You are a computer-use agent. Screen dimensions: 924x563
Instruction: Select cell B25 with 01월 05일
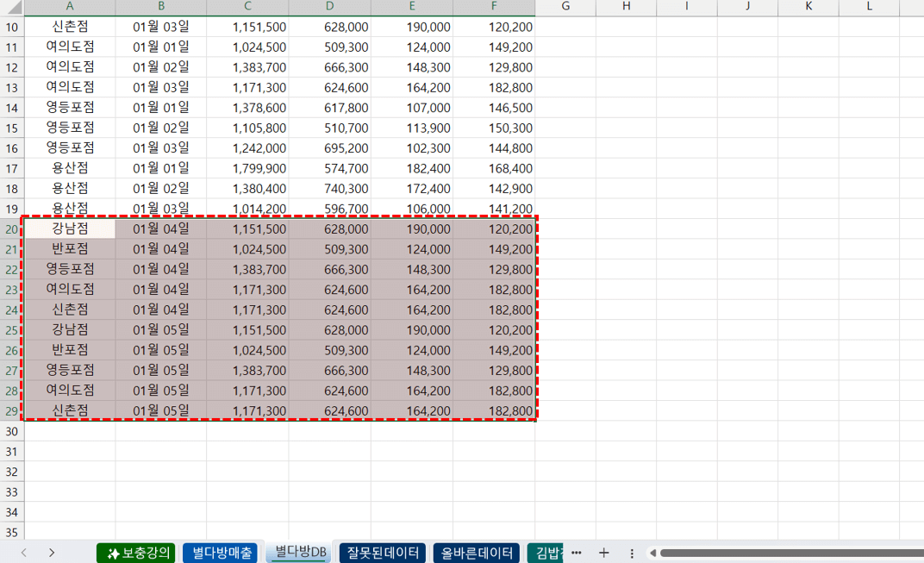pos(160,330)
